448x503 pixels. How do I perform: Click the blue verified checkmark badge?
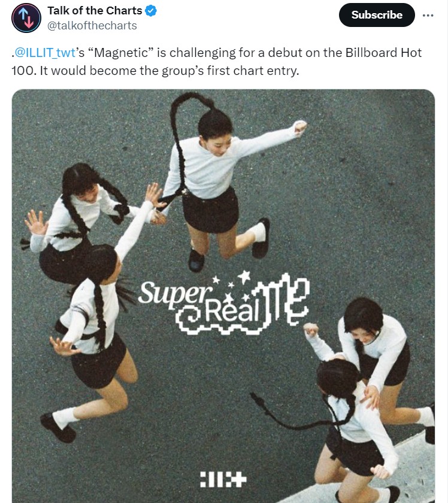tap(150, 11)
